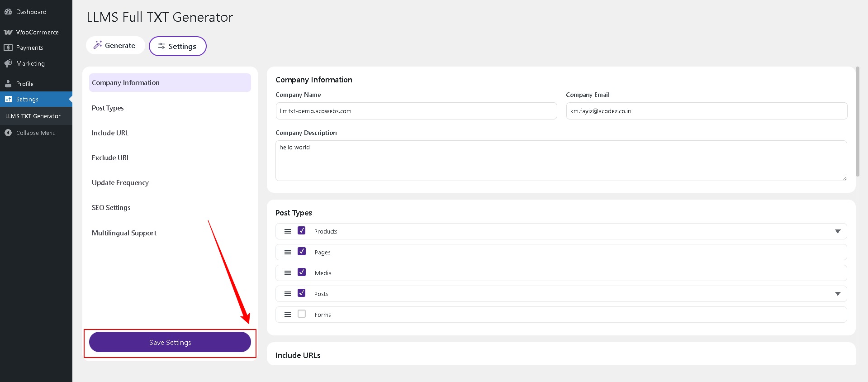Switch to the Generate tab

[x=115, y=45]
